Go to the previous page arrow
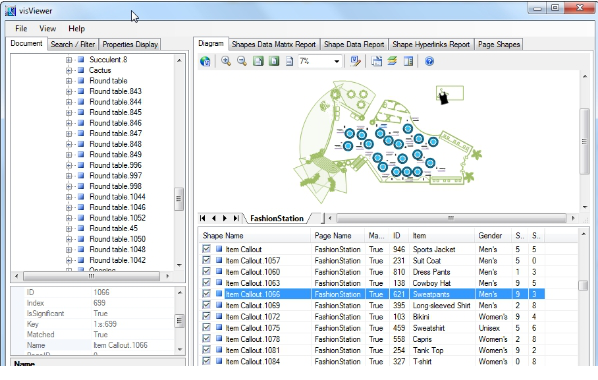Viewport: 598px width, 380px height. (214, 218)
